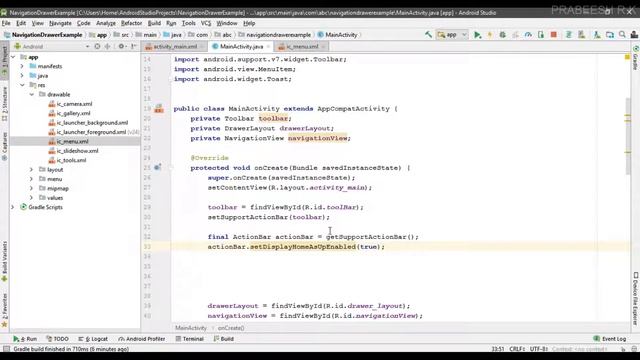Screen dimensions: 640x360
Task: Open Favorites side tool window
Action: point(4,310)
